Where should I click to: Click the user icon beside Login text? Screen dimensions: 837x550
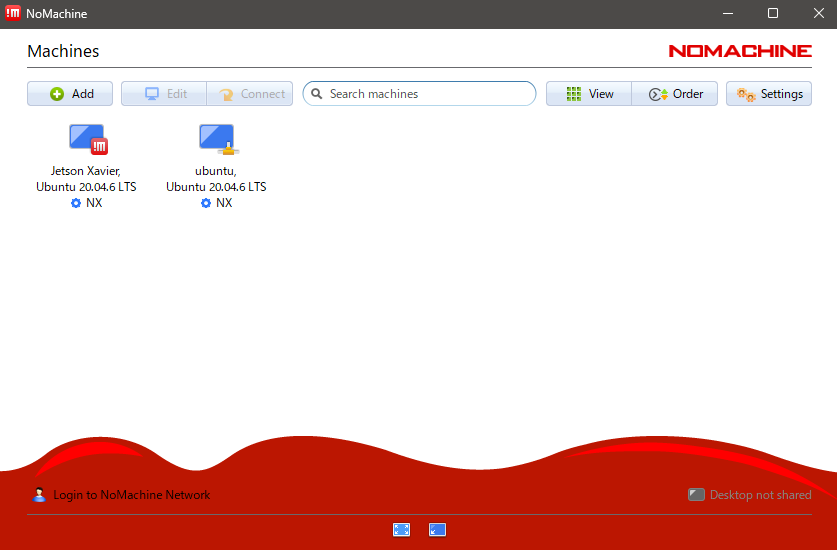[x=39, y=495]
